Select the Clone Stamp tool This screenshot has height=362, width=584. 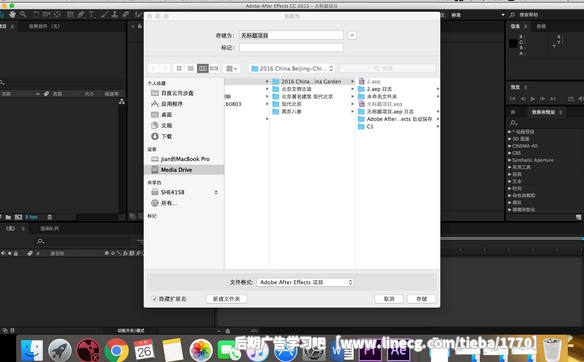pos(115,15)
